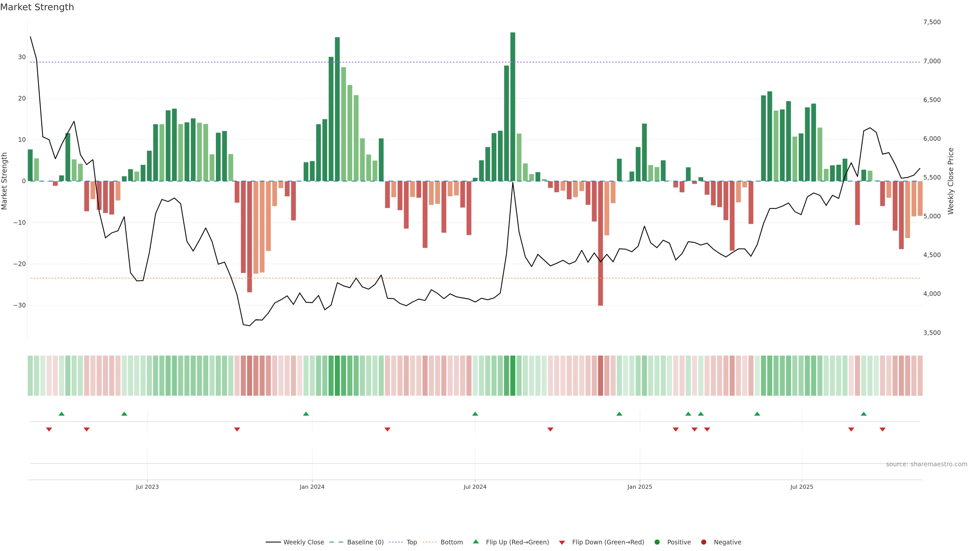Click the last red flip-down triangle marker
This screenshot has height=551, width=980.
(882, 429)
